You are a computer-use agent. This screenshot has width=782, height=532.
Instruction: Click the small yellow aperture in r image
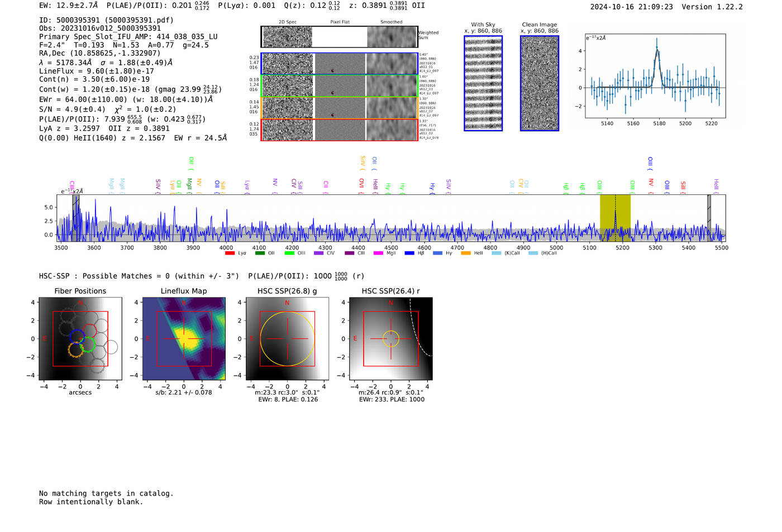point(391,339)
